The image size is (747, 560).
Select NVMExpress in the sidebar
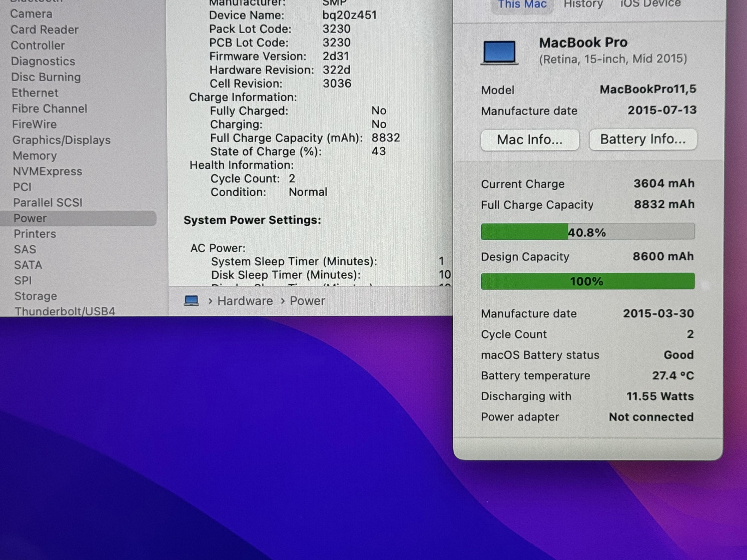coord(47,171)
